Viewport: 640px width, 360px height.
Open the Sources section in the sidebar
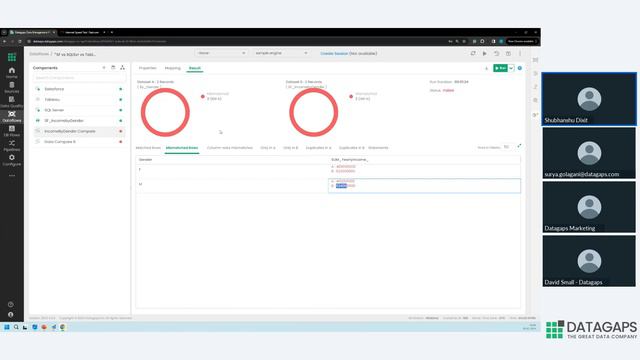tap(11, 87)
